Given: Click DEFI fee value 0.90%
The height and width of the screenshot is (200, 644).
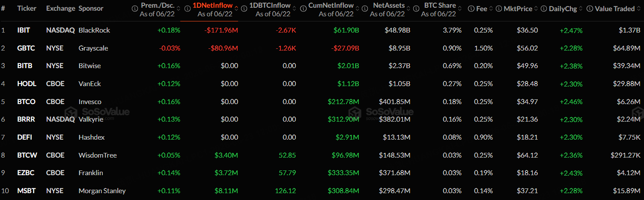Looking at the screenshot, I should pyautogui.click(x=483, y=137).
